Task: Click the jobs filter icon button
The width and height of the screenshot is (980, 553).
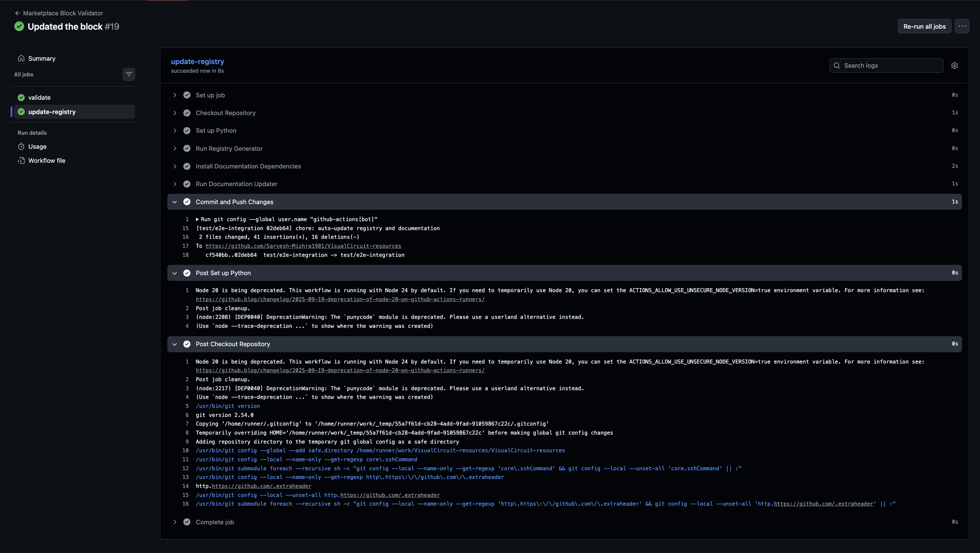Action: [129, 74]
